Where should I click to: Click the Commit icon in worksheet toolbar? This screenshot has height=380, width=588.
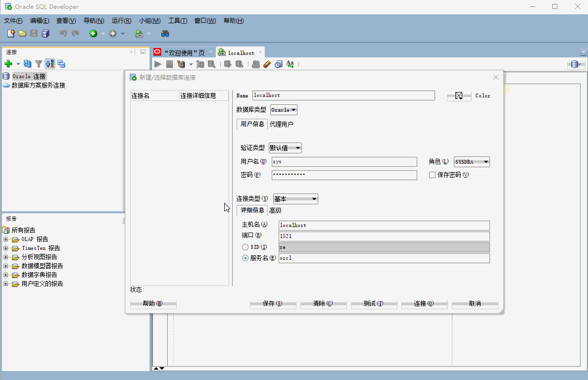pos(228,64)
